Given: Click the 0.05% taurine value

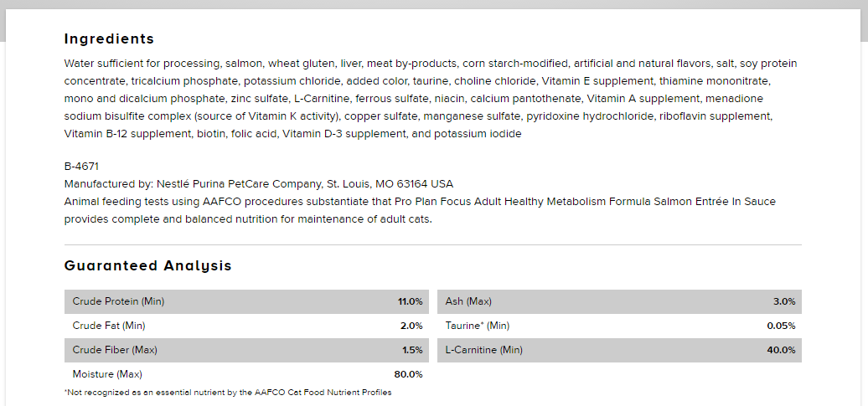Looking at the screenshot, I should (781, 326).
